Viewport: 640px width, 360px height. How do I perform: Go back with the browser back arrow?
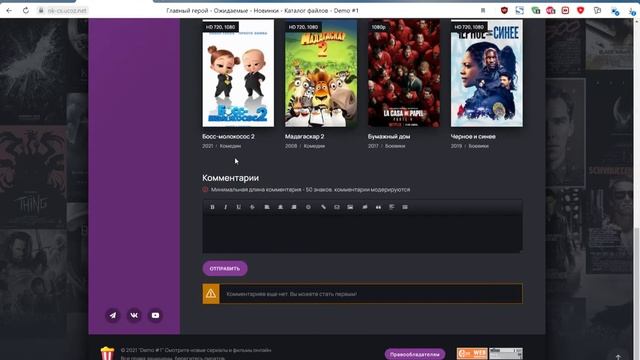(x=9, y=11)
